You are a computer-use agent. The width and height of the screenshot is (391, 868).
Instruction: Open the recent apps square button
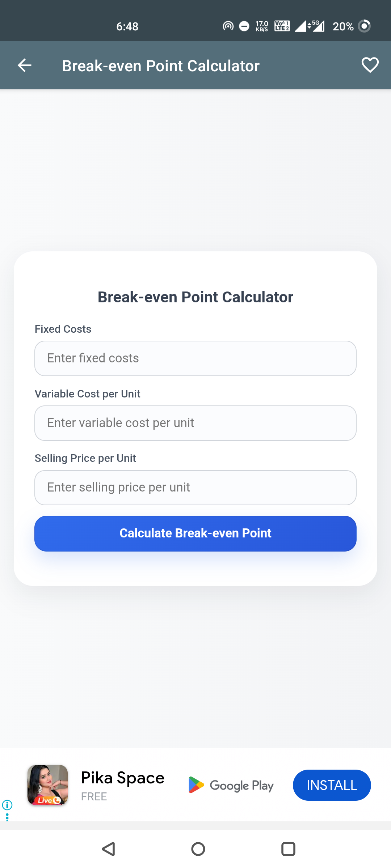coord(288,849)
